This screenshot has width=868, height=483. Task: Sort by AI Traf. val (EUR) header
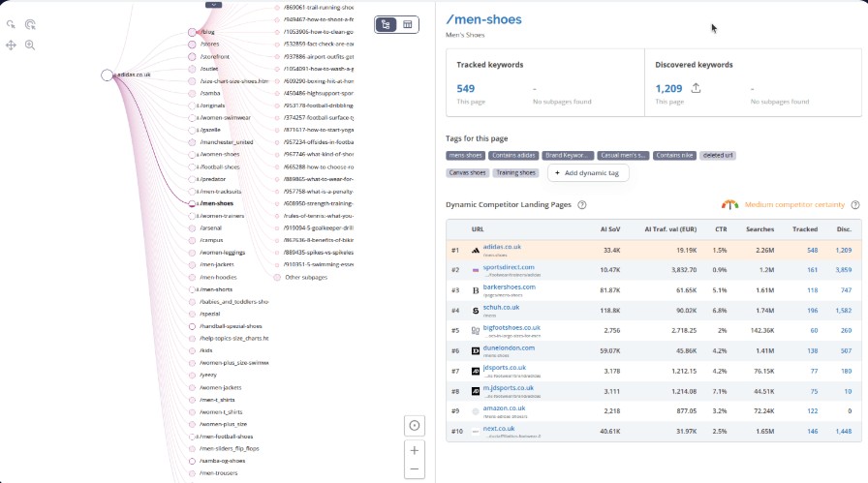click(670, 229)
